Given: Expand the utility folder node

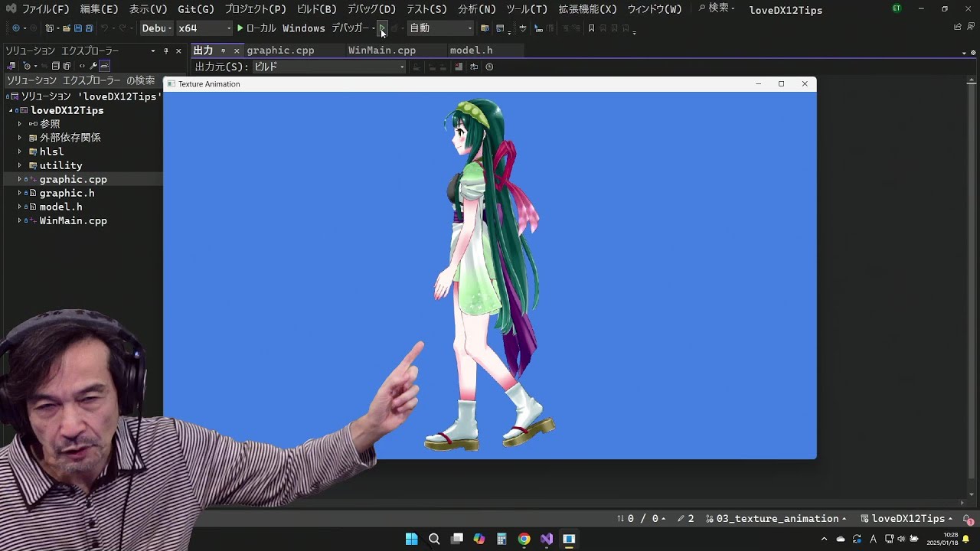Looking at the screenshot, I should pyautogui.click(x=20, y=165).
